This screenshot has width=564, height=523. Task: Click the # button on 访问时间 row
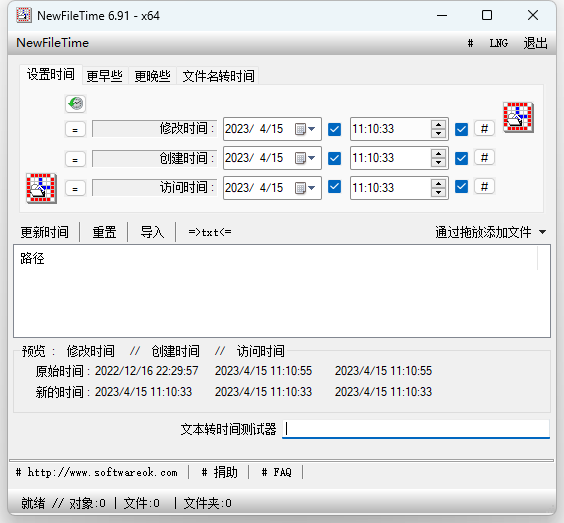coord(484,186)
